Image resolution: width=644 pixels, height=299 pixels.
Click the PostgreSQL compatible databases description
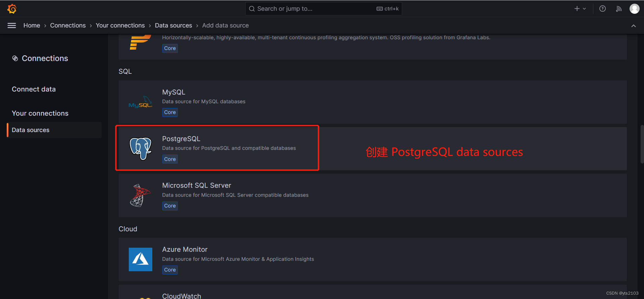click(x=229, y=148)
